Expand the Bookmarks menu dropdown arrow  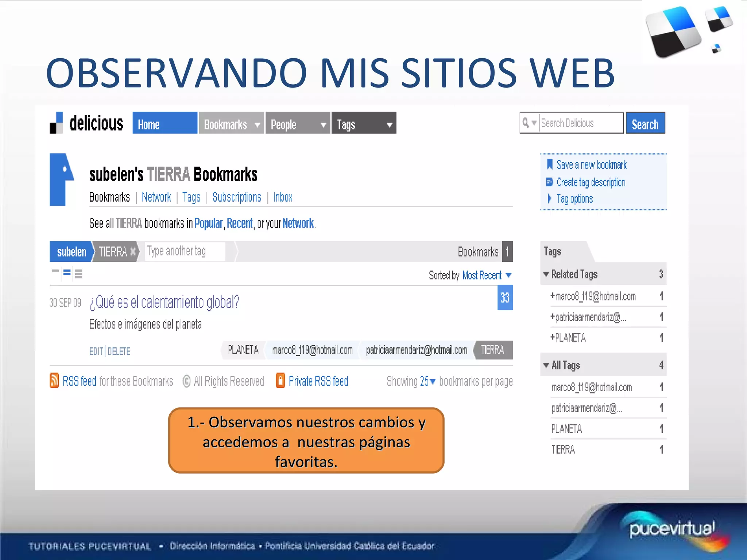point(257,125)
